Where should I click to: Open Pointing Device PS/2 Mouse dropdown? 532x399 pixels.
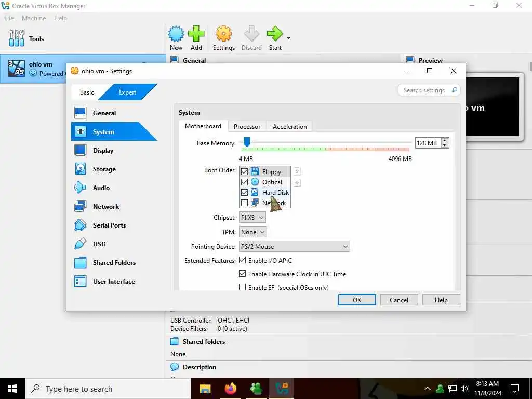pyautogui.click(x=294, y=247)
